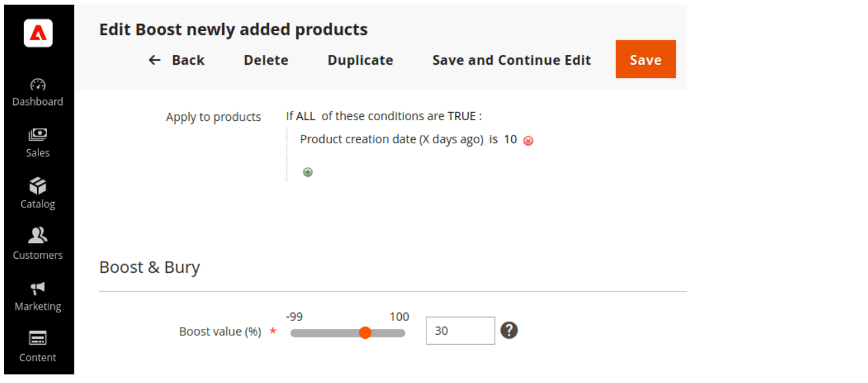Viewport: 868px width, 383px height.
Task: Open the Dashboard sidebar icon
Action: [x=38, y=92]
